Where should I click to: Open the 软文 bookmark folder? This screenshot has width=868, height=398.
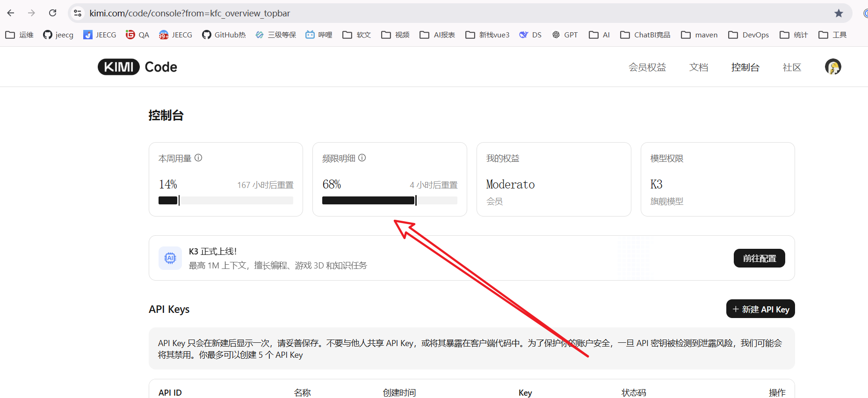(357, 35)
